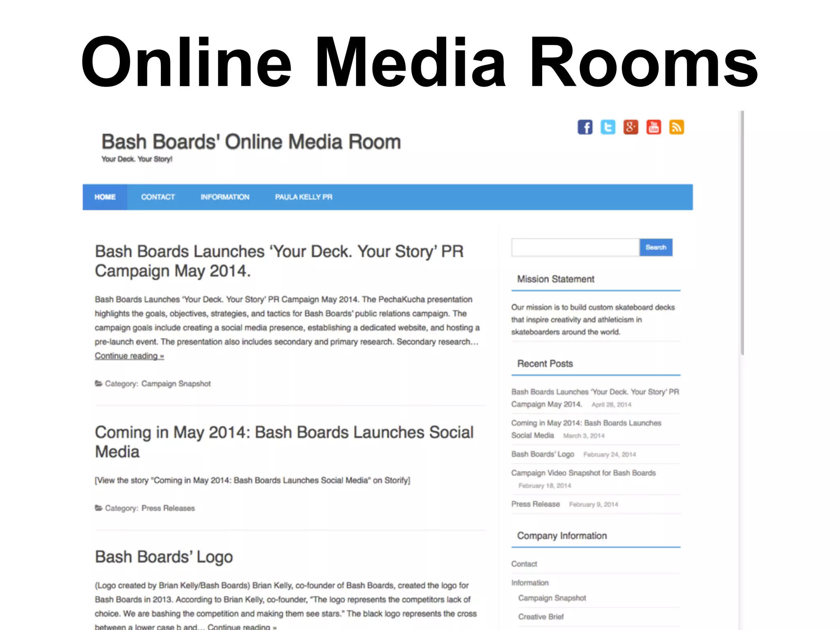Open the YouTube channel icon
The width and height of the screenshot is (840, 630).
coord(654,127)
